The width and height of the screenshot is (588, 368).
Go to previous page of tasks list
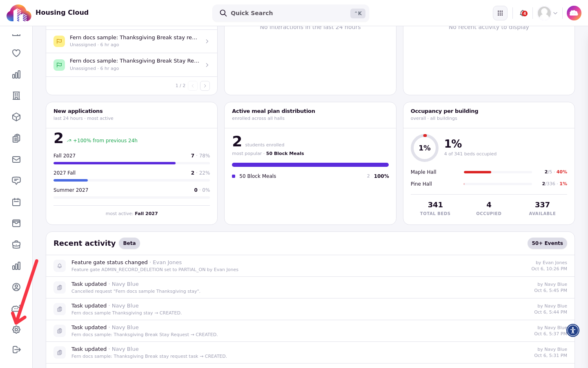click(193, 86)
